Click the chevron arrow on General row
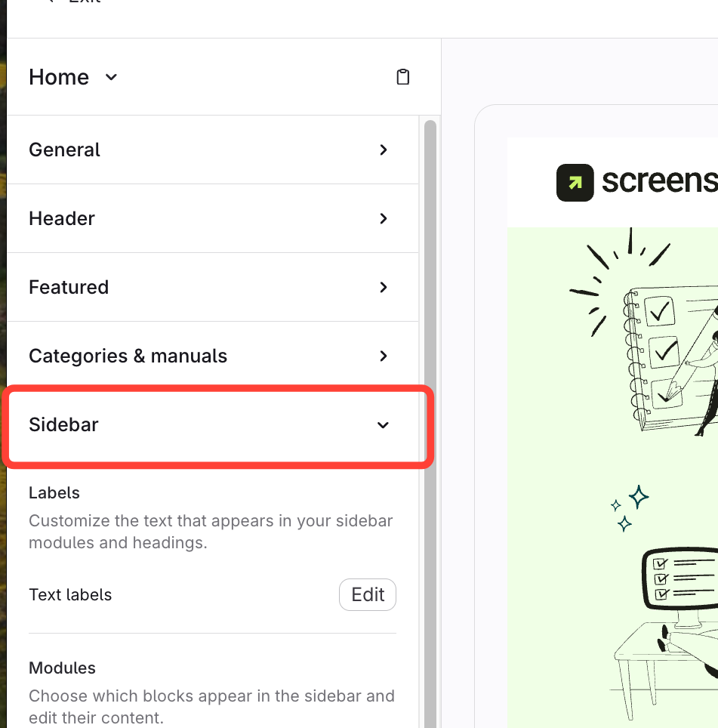The image size is (718, 728). (x=384, y=150)
